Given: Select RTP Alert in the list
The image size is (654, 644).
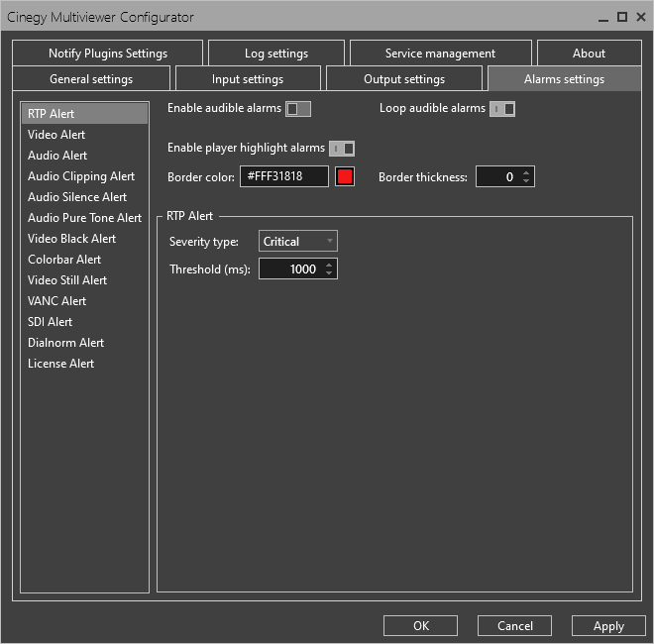Looking at the screenshot, I should pos(84,114).
